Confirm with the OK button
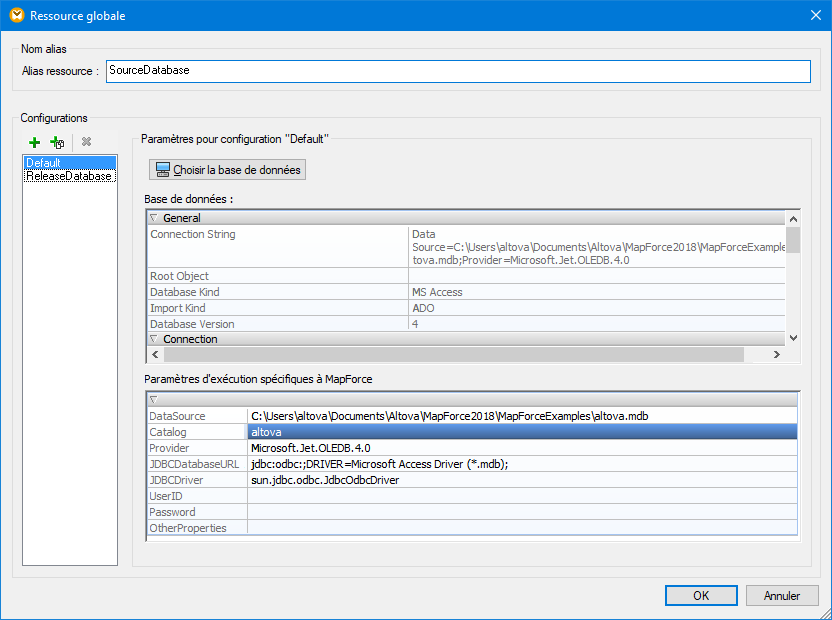The height and width of the screenshot is (620, 832). (701, 595)
